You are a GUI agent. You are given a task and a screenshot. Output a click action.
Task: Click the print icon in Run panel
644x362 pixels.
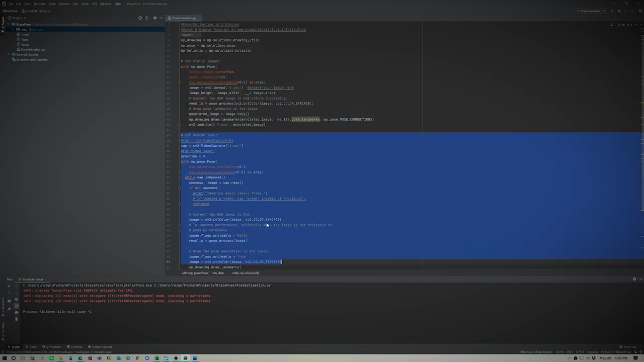(x=16, y=312)
